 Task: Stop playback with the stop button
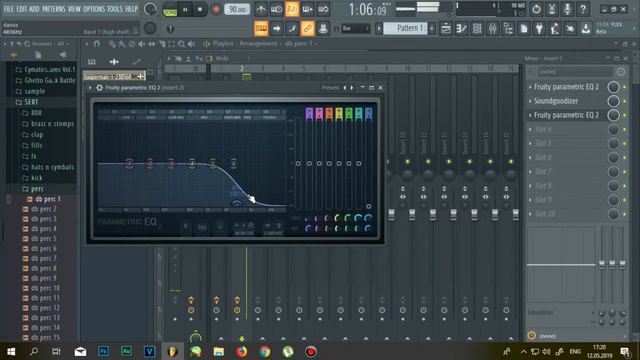[x=200, y=9]
